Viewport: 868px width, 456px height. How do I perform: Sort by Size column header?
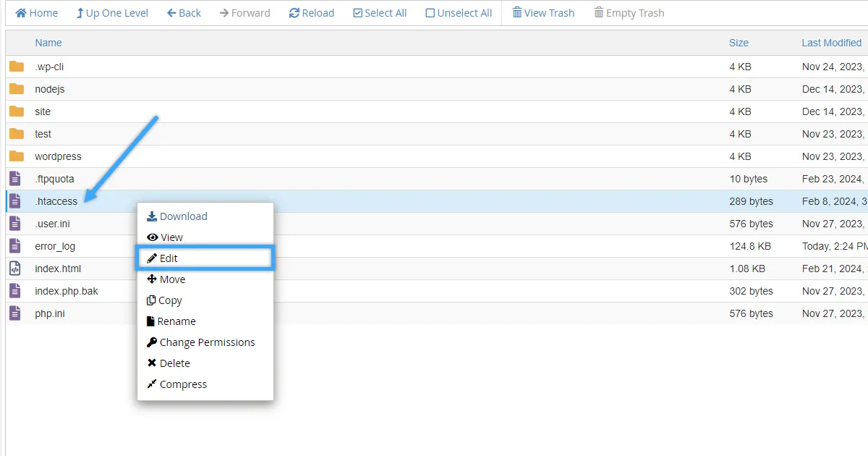click(739, 43)
